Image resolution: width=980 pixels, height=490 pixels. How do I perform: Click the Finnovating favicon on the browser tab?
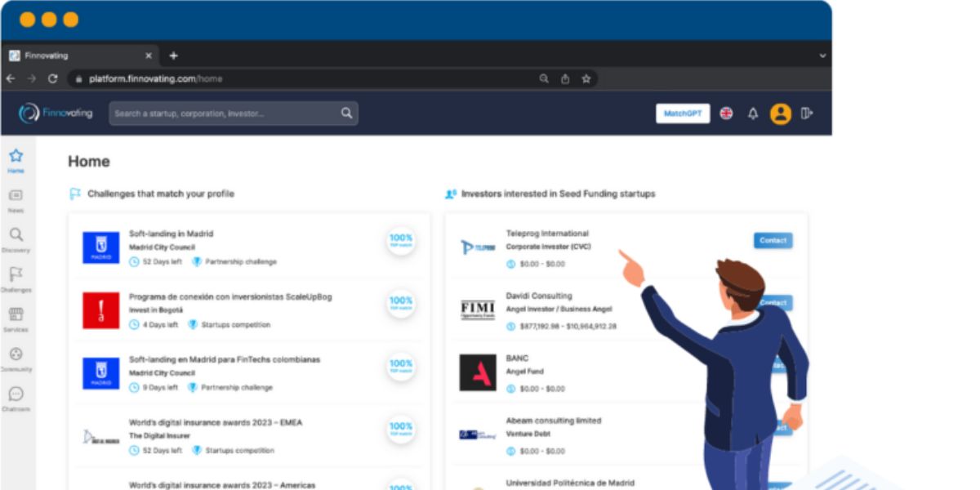coord(14,56)
